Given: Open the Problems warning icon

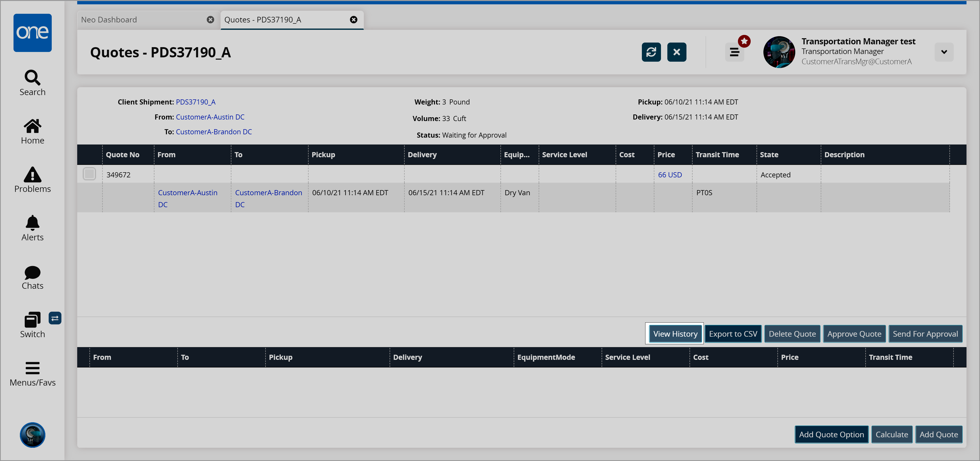Looking at the screenshot, I should coord(32,175).
